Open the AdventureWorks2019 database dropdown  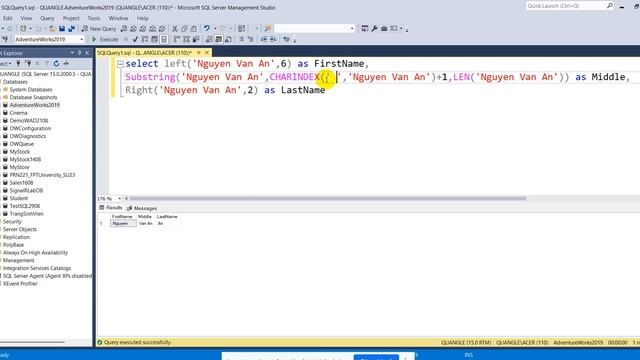pos(81,39)
